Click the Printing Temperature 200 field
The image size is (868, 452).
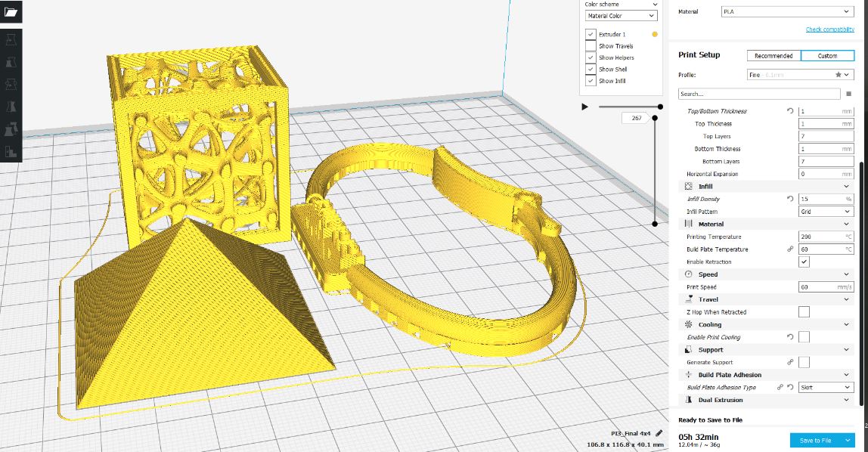coord(826,237)
